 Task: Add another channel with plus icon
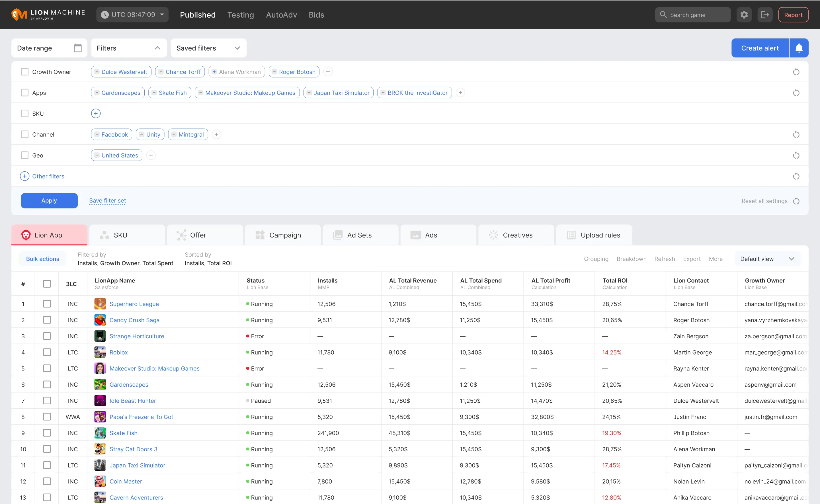pos(217,134)
